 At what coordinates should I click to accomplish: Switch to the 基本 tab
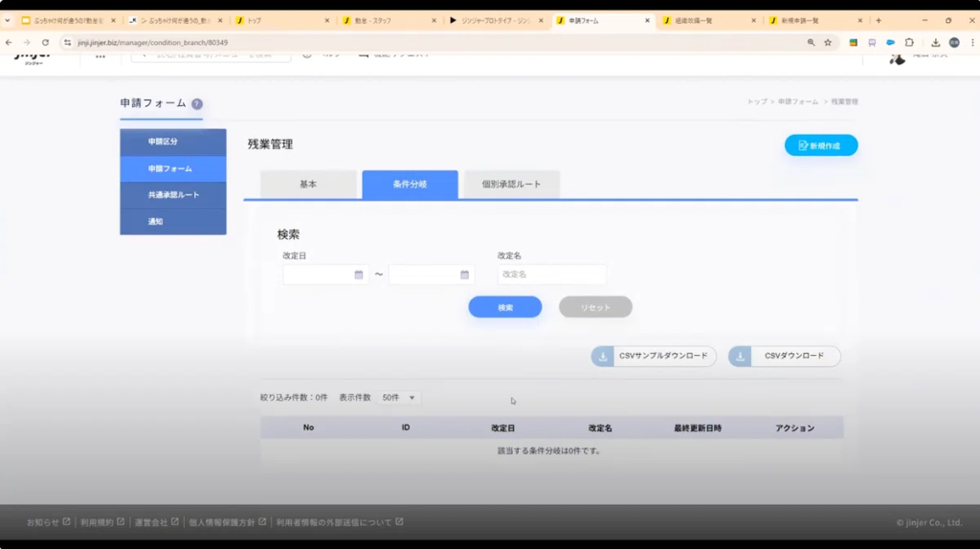click(308, 184)
